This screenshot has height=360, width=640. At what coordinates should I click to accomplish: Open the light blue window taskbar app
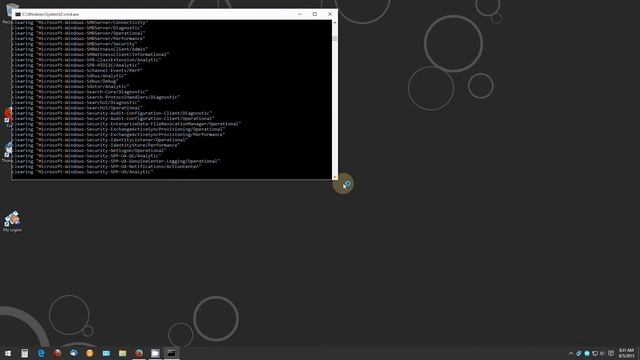point(106,353)
